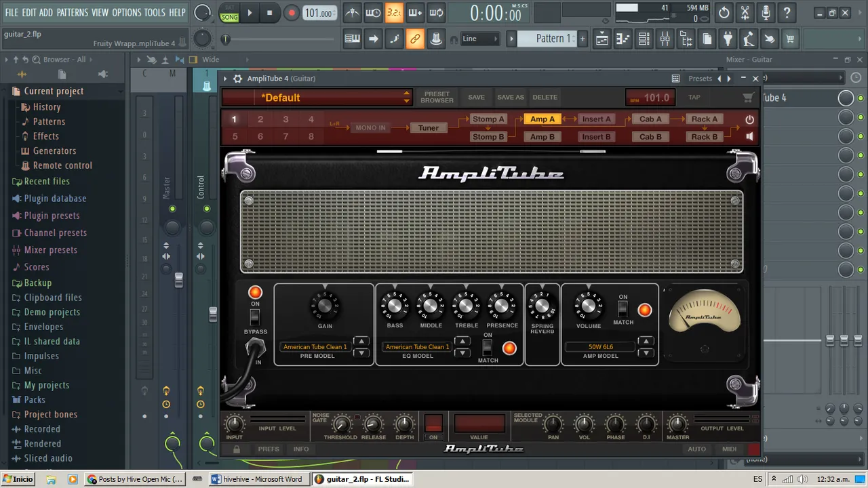
Task: Toggle the amp MATCH on switch
Action: (x=622, y=309)
